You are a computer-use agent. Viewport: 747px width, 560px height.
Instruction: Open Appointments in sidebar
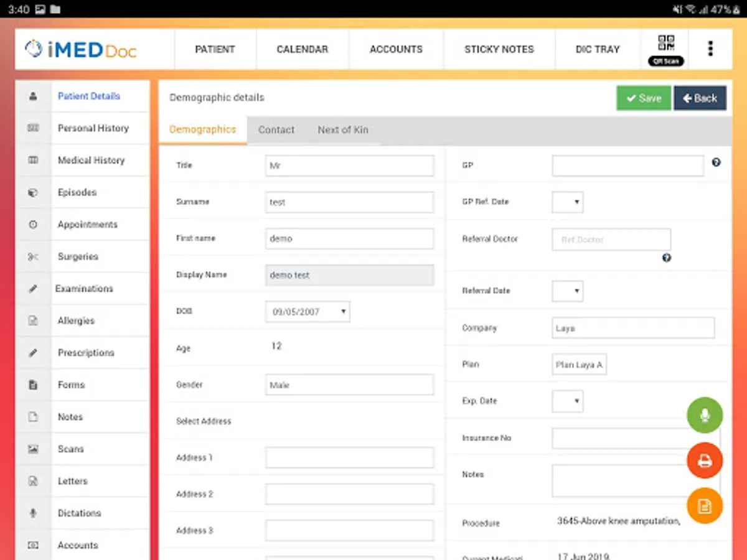[88, 225]
